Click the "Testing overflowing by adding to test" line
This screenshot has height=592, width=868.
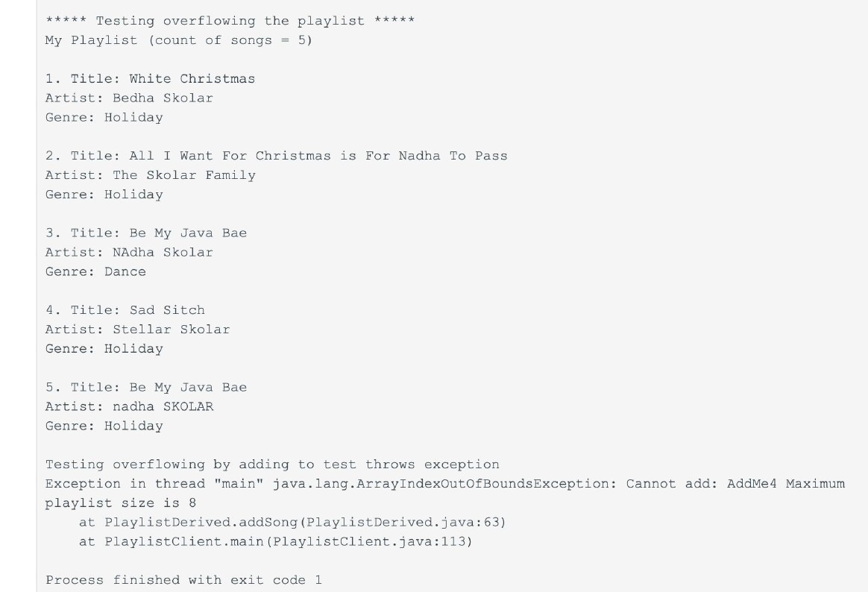(x=272, y=465)
